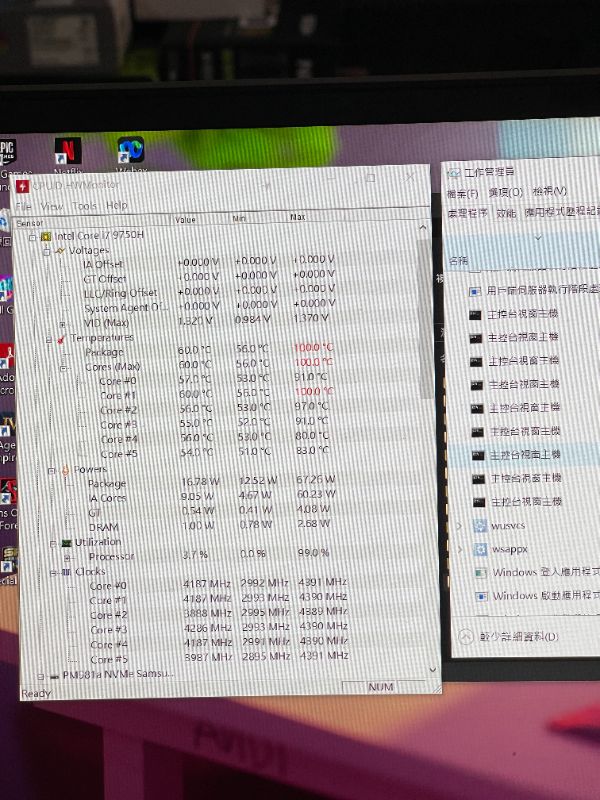The height and width of the screenshot is (800, 600).
Task: Click the Windows 啟動應用程式 process icon
Action: coord(481,596)
